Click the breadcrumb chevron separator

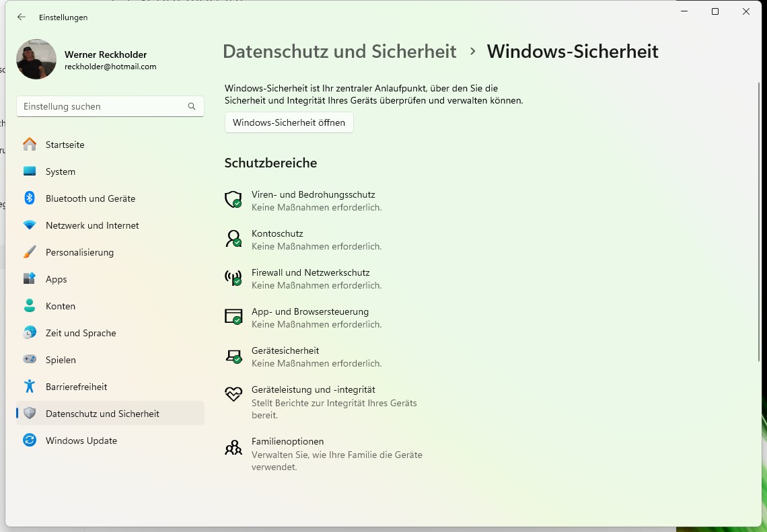click(472, 51)
